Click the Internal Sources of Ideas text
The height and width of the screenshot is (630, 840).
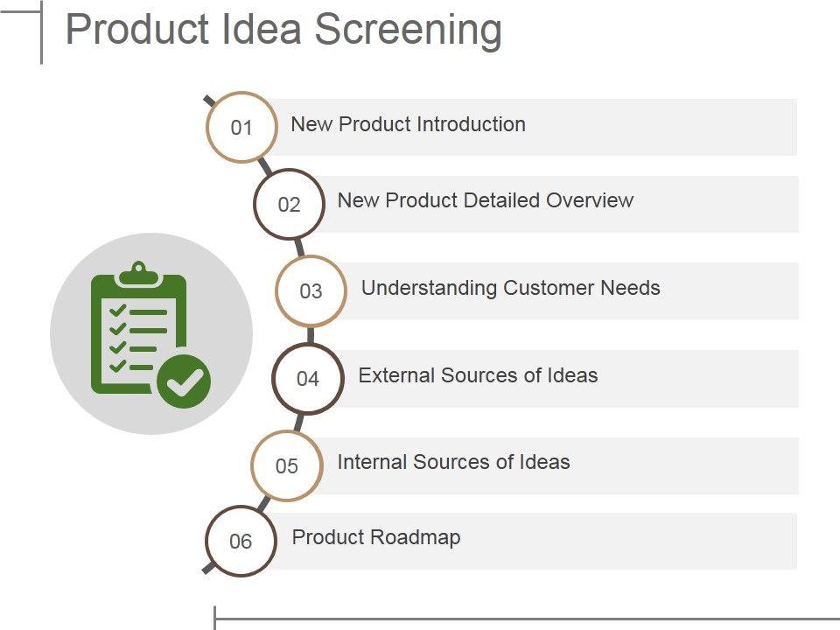(453, 462)
